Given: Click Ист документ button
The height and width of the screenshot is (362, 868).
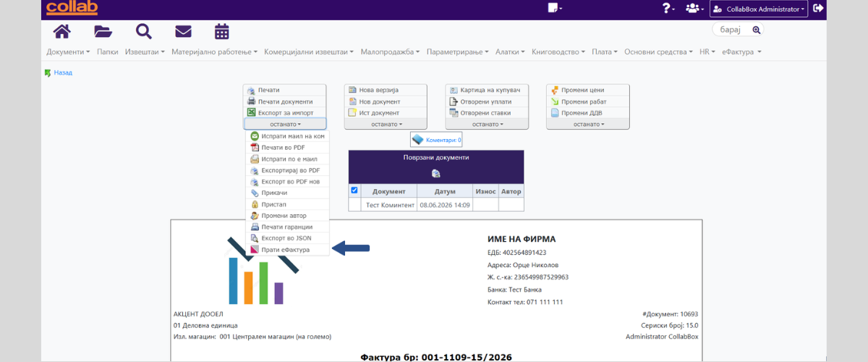Looking at the screenshot, I should coord(386,113).
